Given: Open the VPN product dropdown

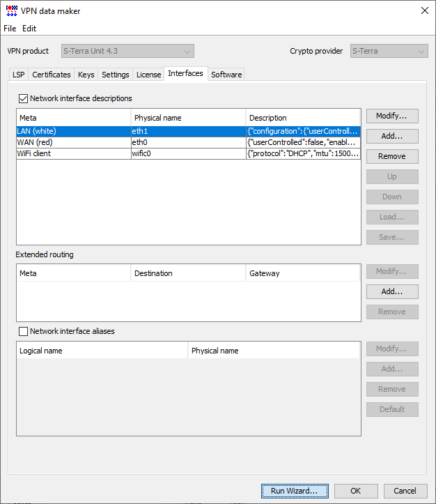Looking at the screenshot, I should point(127,51).
